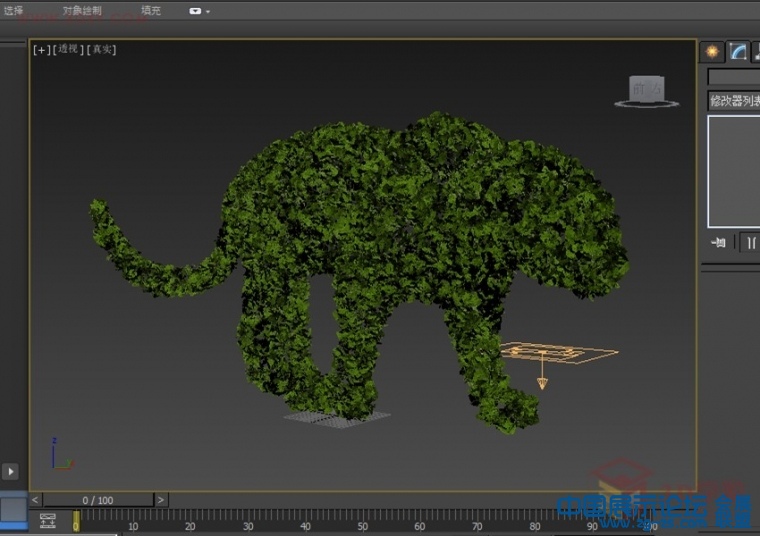The image size is (760, 536).
Task: Step the time slider back with the < arrow
Action: [x=35, y=500]
